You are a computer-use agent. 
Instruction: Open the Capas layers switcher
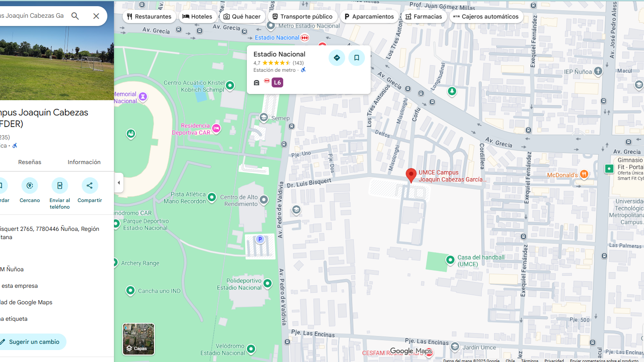(139, 339)
